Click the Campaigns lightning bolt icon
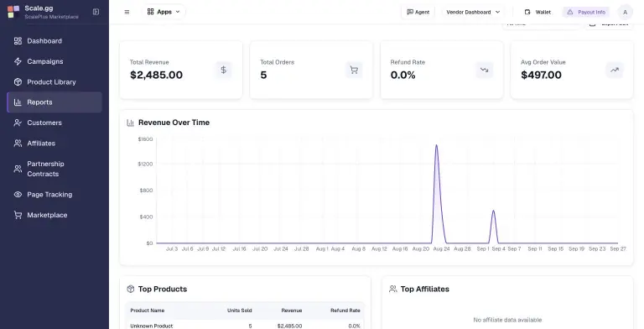 (x=18, y=61)
